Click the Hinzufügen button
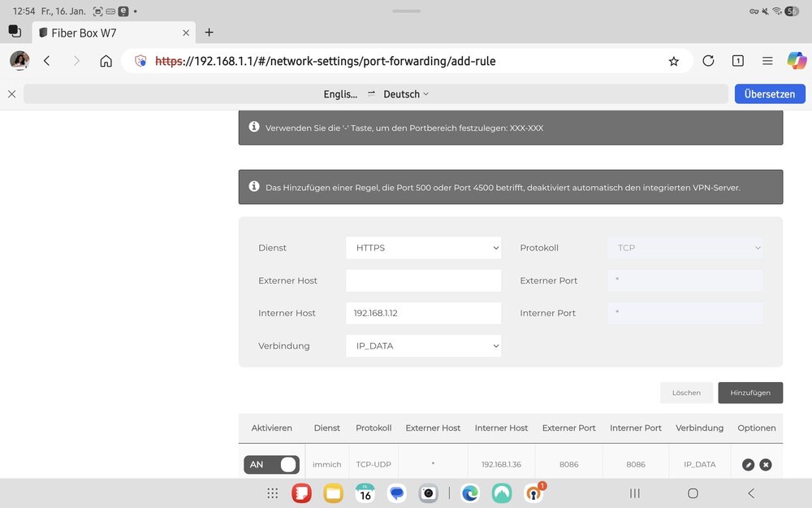The width and height of the screenshot is (812, 508). (750, 393)
